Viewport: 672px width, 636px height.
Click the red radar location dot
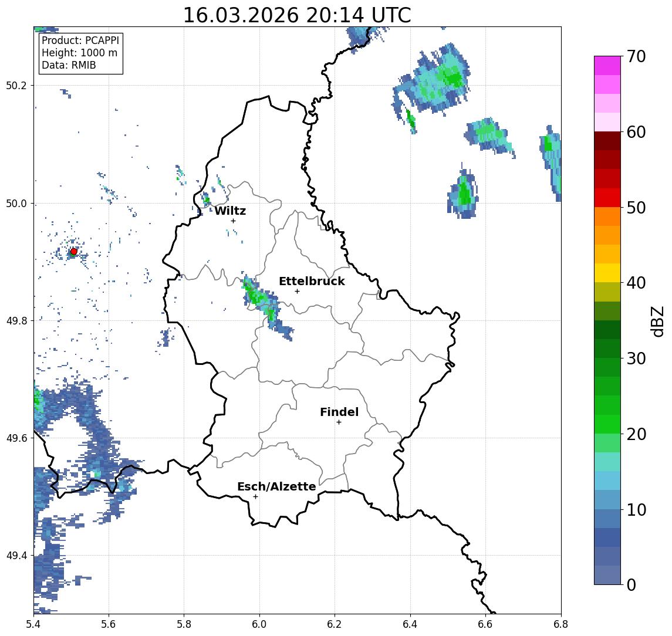point(74,252)
